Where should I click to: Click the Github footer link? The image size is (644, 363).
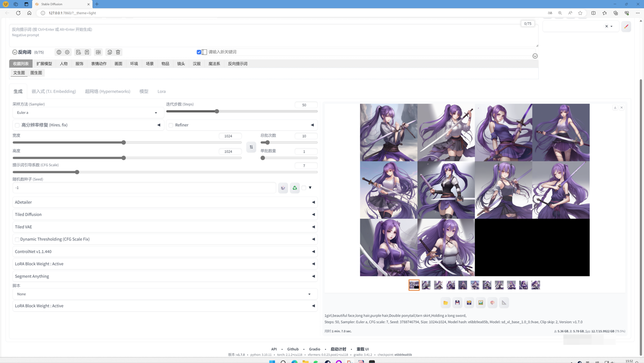pyautogui.click(x=293, y=349)
